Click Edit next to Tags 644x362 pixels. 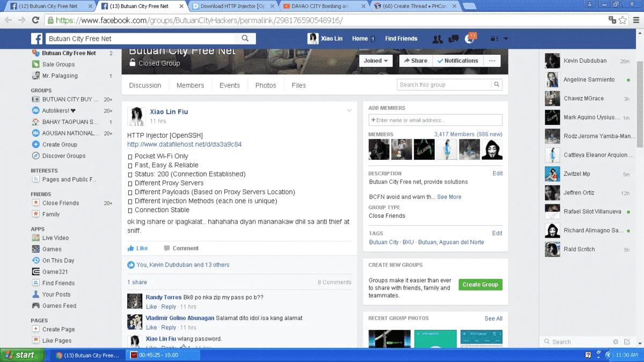click(497, 233)
